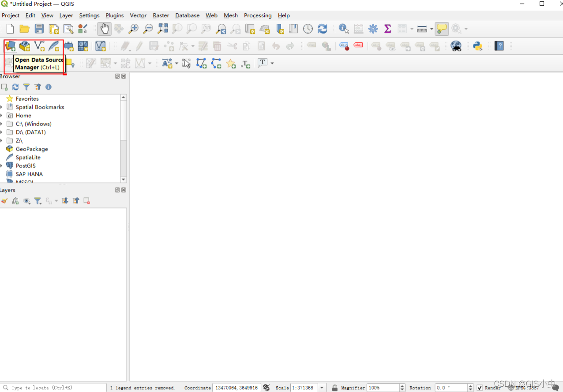Open the Layout Manager icon

pos(68,29)
